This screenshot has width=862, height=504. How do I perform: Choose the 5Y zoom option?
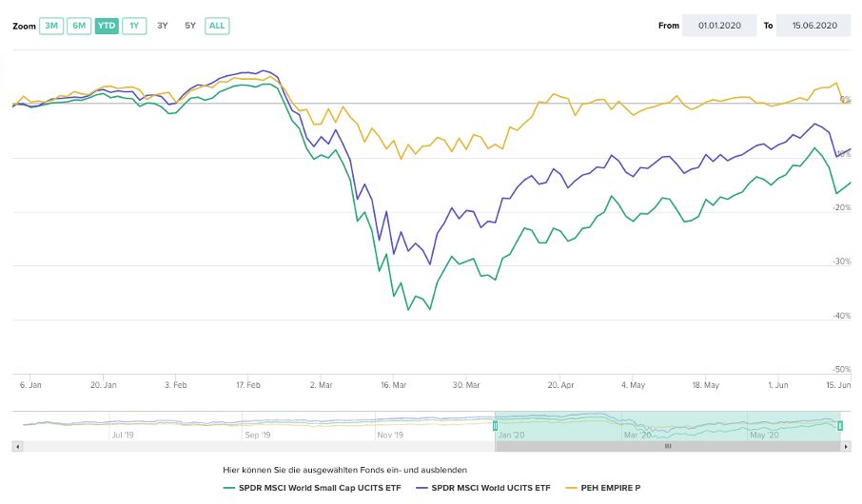pyautogui.click(x=190, y=26)
